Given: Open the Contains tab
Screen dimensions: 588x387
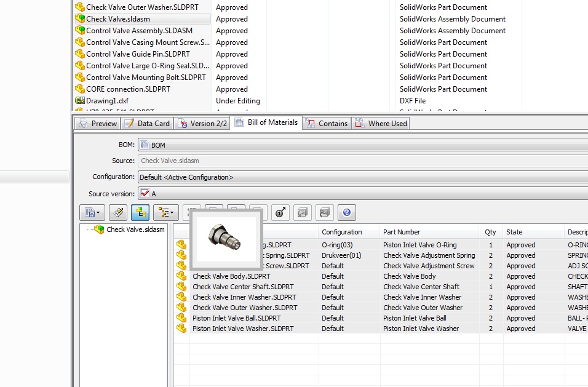Looking at the screenshot, I should click(327, 124).
